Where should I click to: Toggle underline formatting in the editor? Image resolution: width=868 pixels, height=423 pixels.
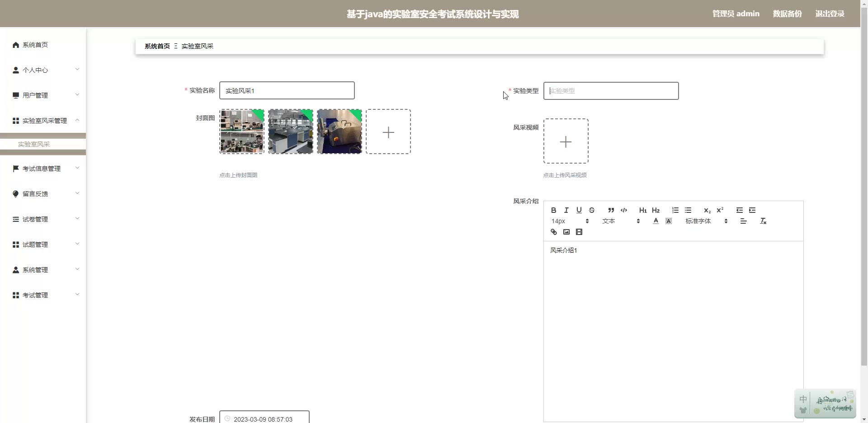tap(579, 210)
